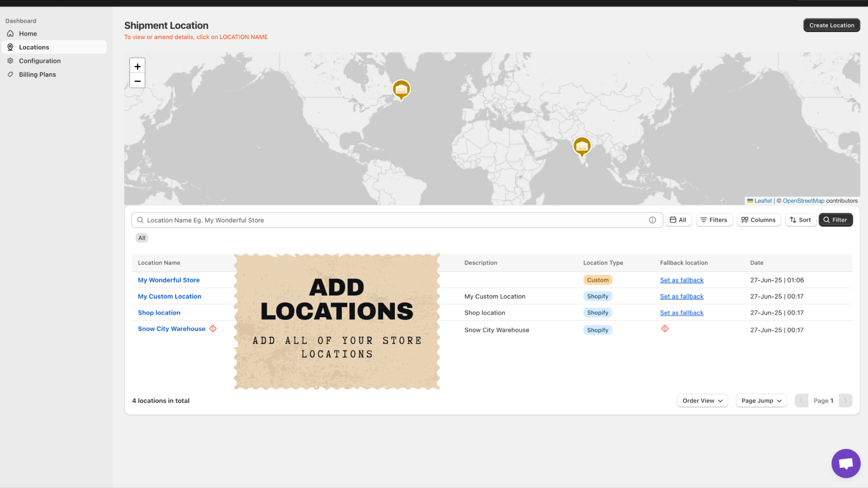Click Shopify badge in Snow City Warehouse row
This screenshot has width=868, height=488.
click(x=598, y=330)
